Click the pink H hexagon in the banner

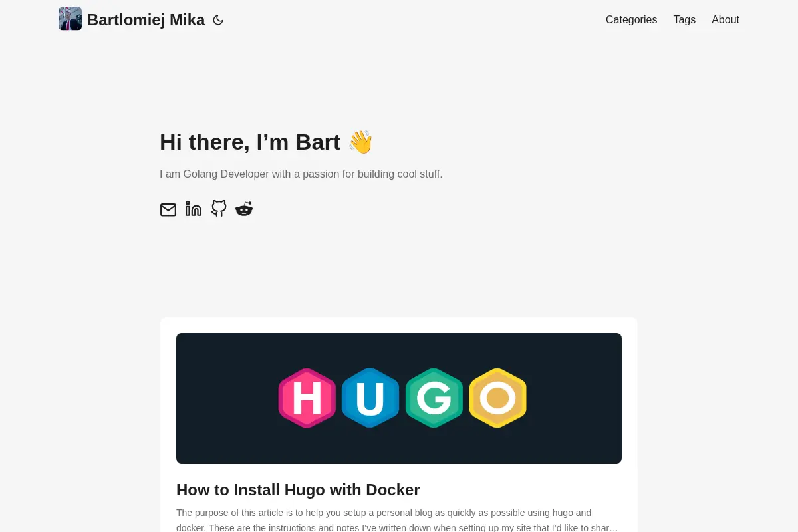pos(307,398)
